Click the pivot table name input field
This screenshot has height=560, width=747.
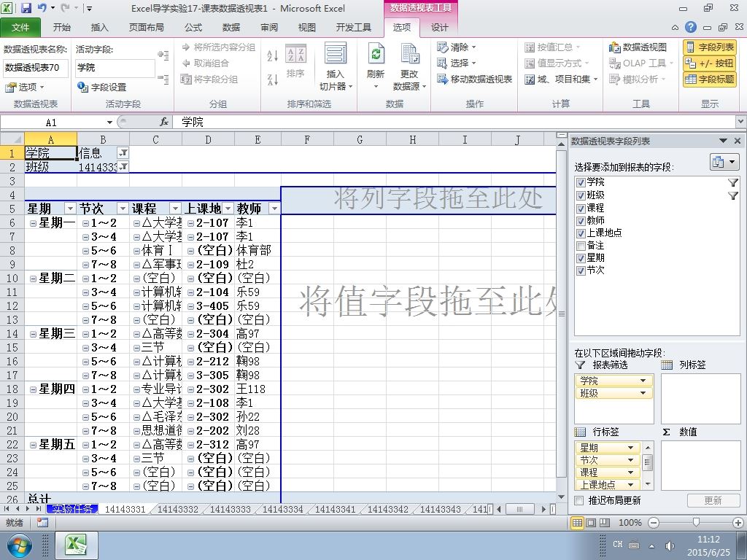36,68
